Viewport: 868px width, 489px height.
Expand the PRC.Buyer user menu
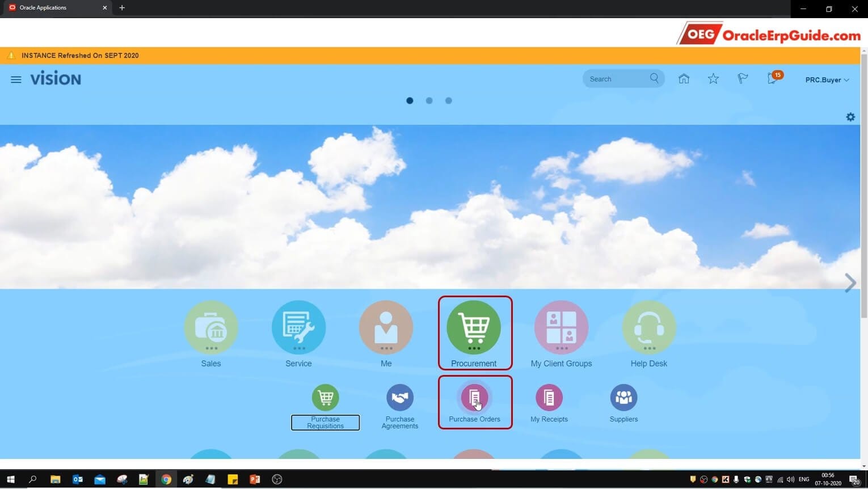click(x=827, y=80)
